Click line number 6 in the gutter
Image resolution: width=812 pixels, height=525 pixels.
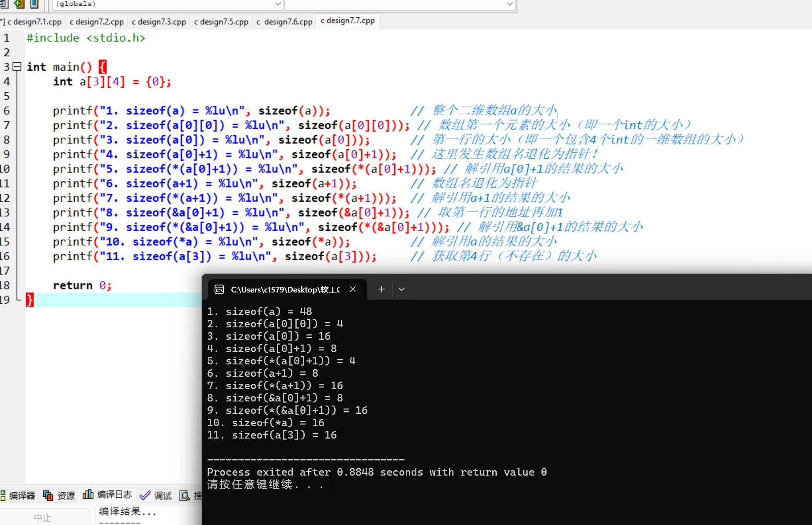[7, 111]
